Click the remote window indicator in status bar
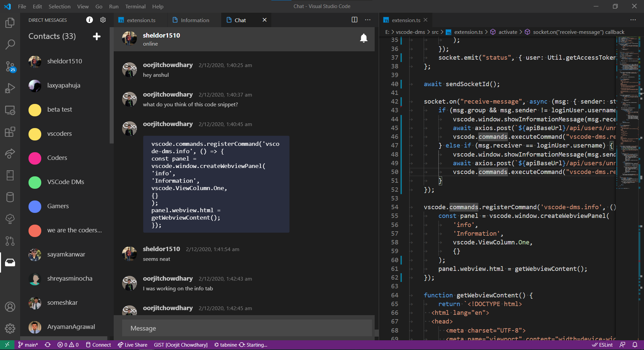 coord(7,345)
